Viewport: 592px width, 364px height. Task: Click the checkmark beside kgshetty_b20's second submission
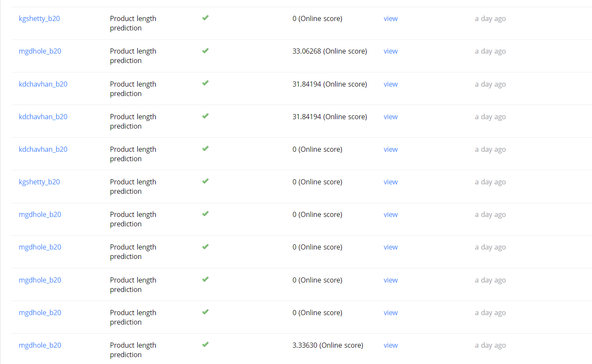(x=205, y=181)
